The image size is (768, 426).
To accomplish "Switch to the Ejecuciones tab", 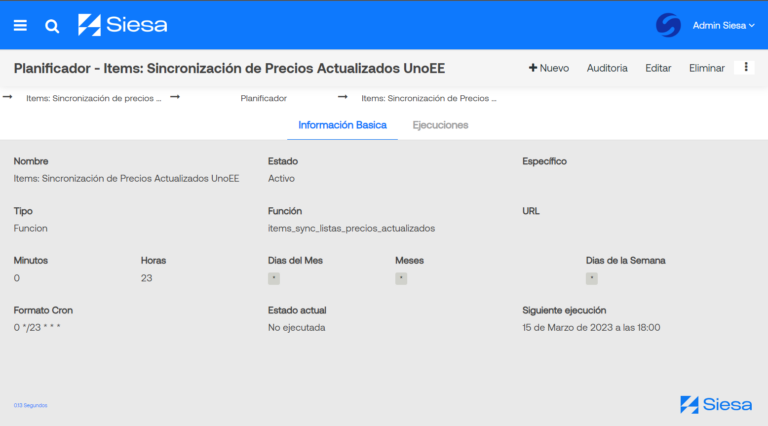I will pyautogui.click(x=440, y=125).
